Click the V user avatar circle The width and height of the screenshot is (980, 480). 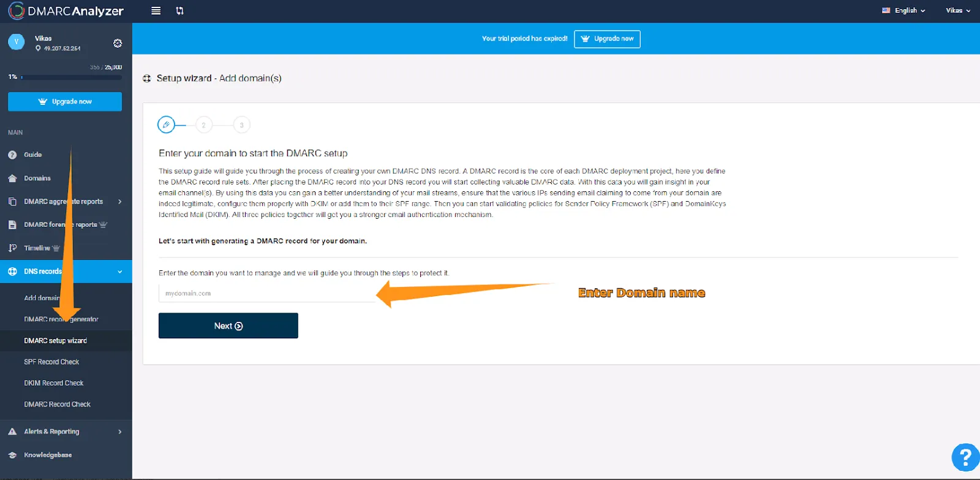coord(17,42)
